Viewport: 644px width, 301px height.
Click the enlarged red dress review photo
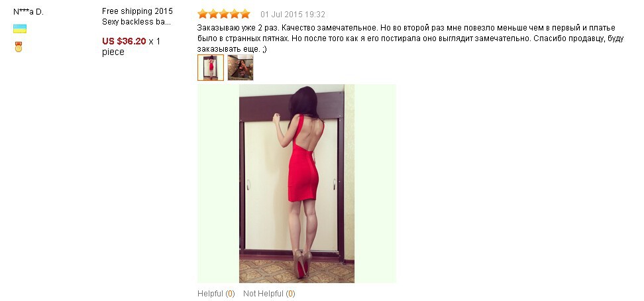point(297,184)
